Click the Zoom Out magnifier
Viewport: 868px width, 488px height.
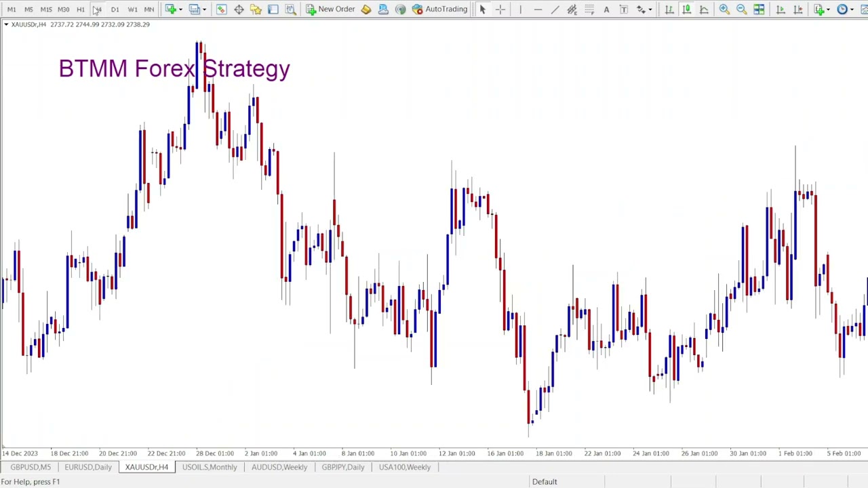pos(741,9)
